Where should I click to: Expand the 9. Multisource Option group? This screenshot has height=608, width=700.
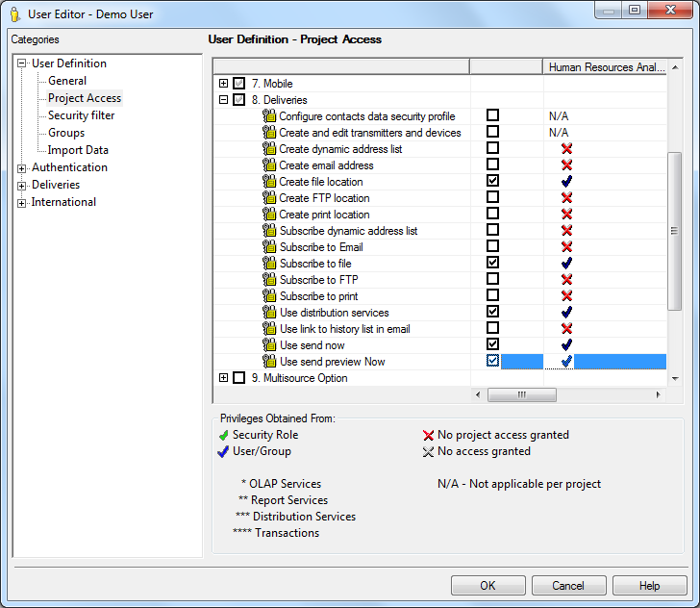point(224,378)
